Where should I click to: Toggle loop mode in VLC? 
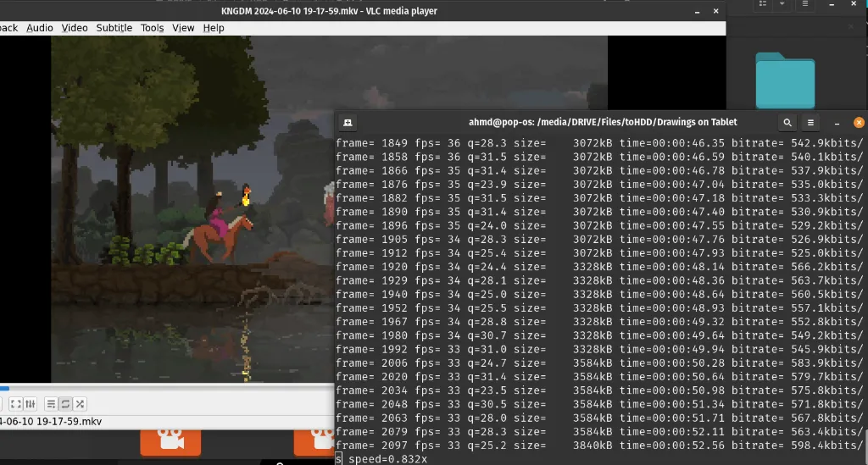[65, 404]
